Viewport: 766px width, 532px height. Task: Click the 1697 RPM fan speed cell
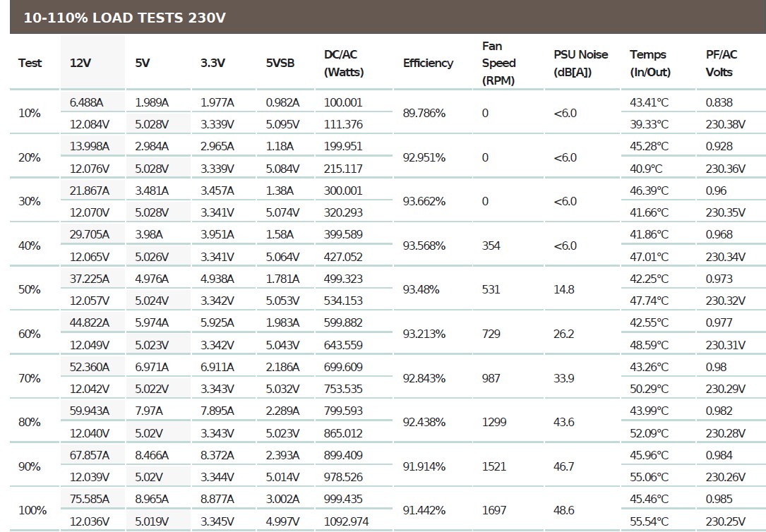click(x=496, y=510)
